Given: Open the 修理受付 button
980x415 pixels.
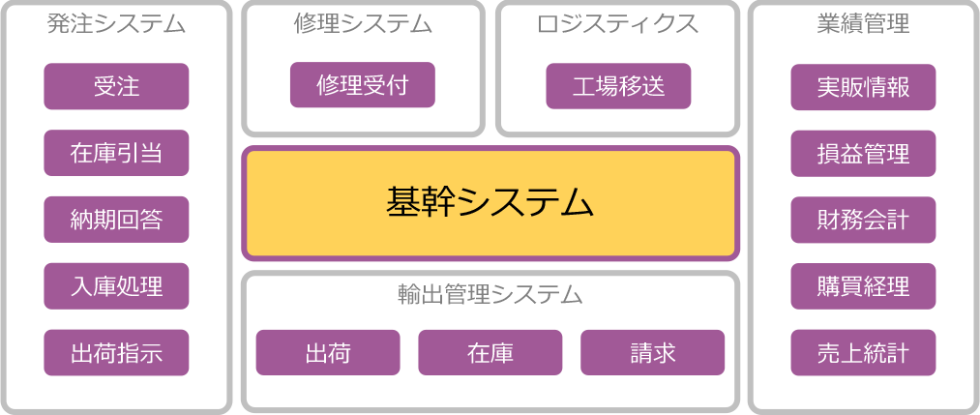Looking at the screenshot, I should click(363, 85).
